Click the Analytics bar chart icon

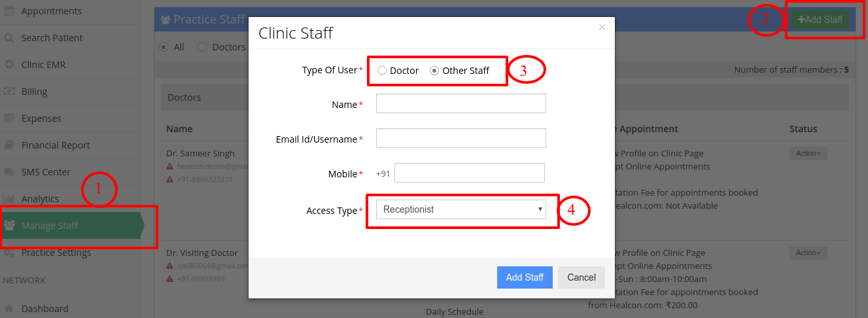tap(9, 199)
